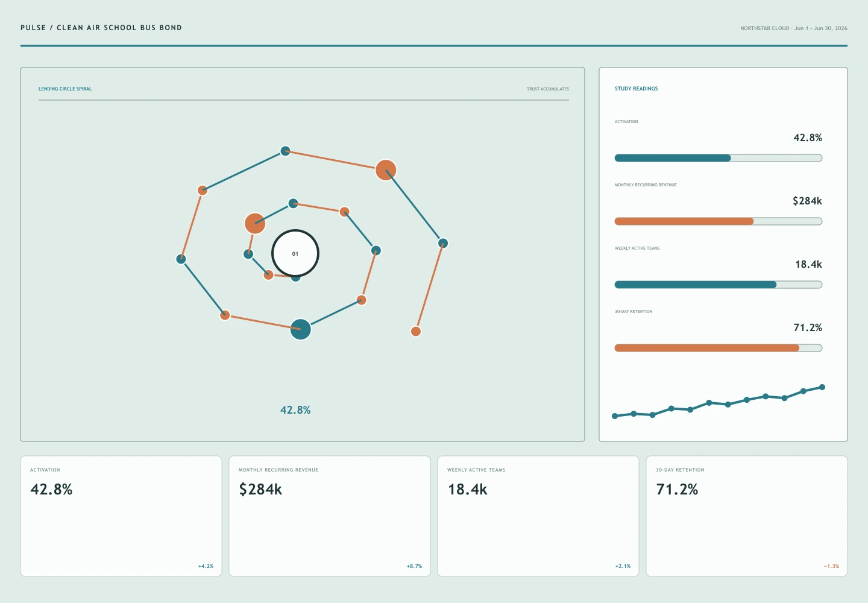This screenshot has width=868, height=603.
Task: Click the 18.4k value in Study Readings
Action: pos(808,264)
